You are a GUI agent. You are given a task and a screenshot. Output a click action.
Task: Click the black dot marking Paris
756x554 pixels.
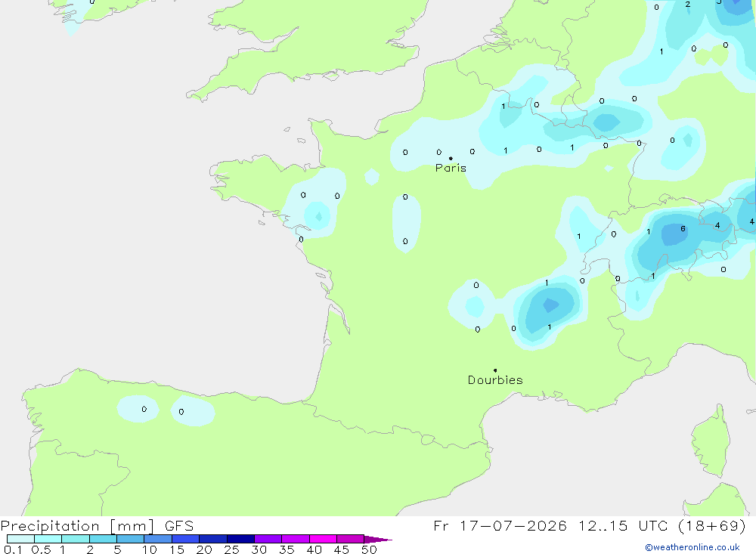[451, 158]
